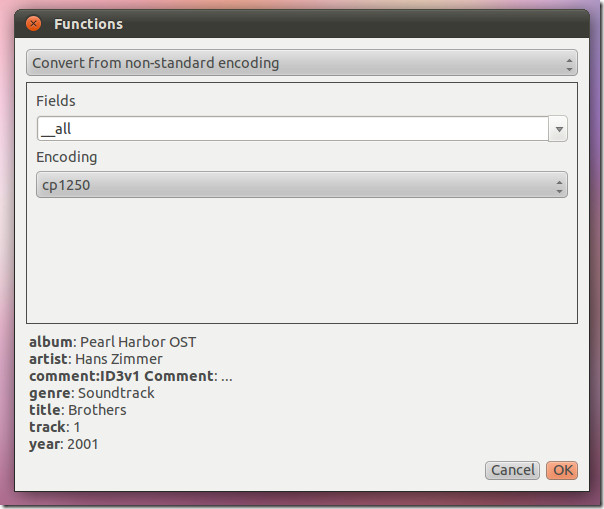
Task: Click the Encoding label
Action: (67, 157)
